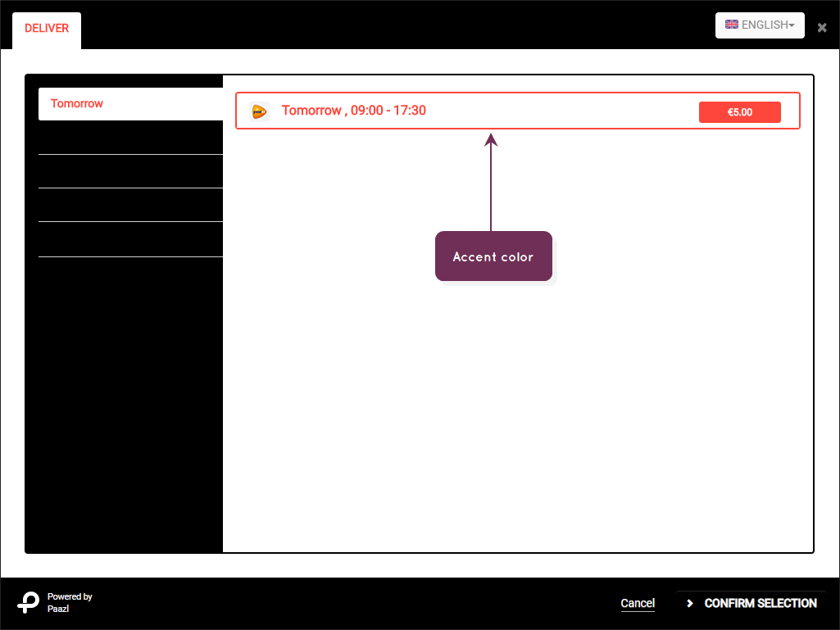840x630 pixels.
Task: Open the ENGLISH language dropdown
Action: coord(760,25)
